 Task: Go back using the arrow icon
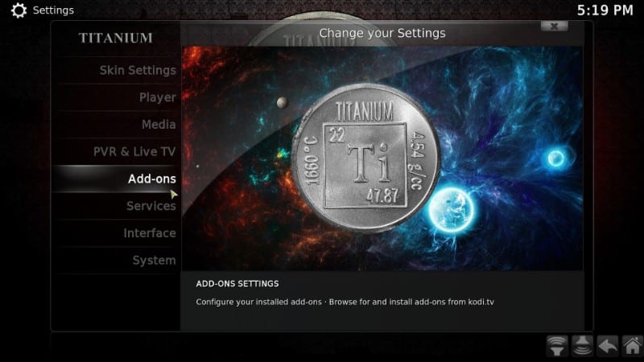click(608, 346)
